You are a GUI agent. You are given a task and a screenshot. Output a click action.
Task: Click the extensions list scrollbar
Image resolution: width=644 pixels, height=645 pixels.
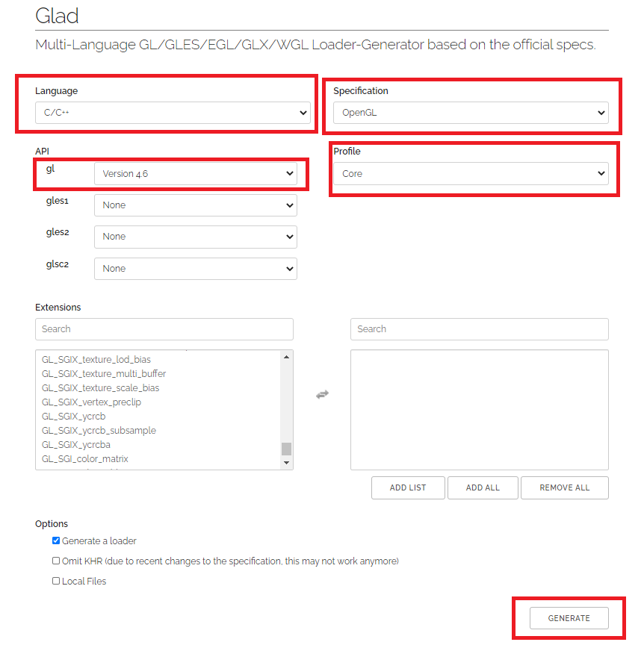point(287,448)
